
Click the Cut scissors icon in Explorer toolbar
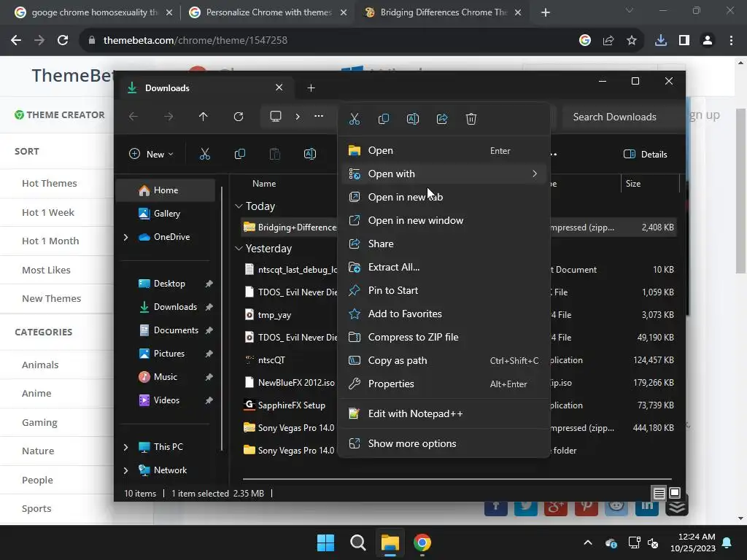click(205, 154)
